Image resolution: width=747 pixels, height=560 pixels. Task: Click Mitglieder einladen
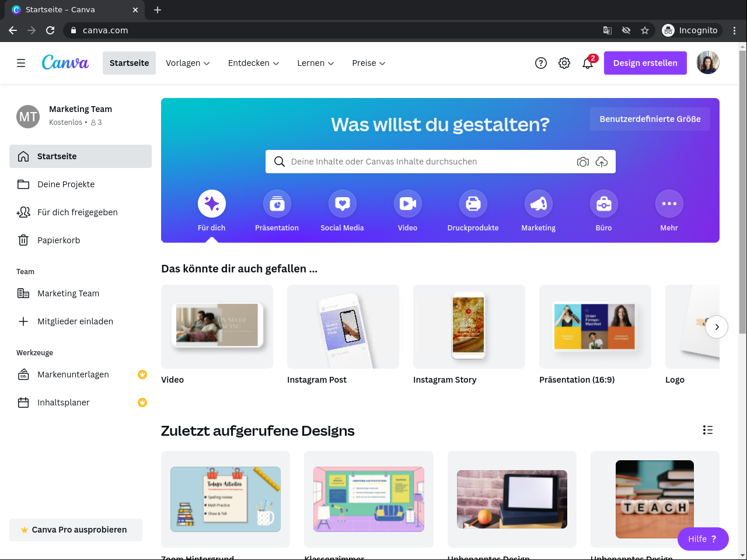click(x=81, y=321)
